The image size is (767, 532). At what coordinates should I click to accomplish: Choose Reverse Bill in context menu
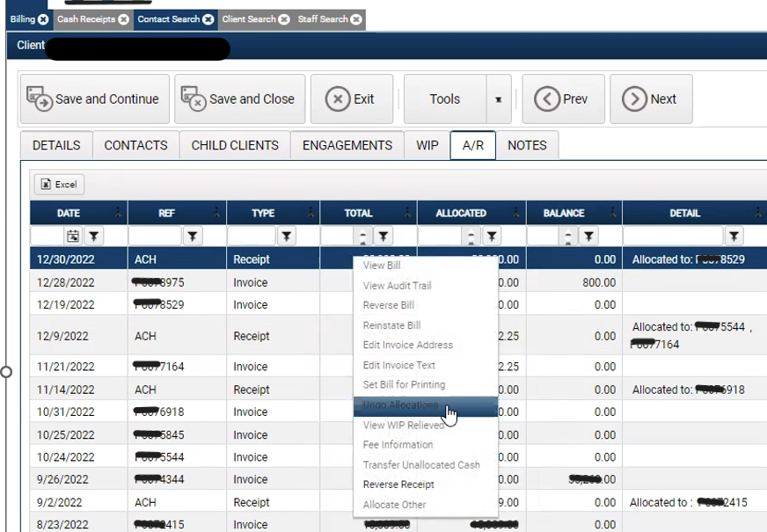click(x=426, y=305)
